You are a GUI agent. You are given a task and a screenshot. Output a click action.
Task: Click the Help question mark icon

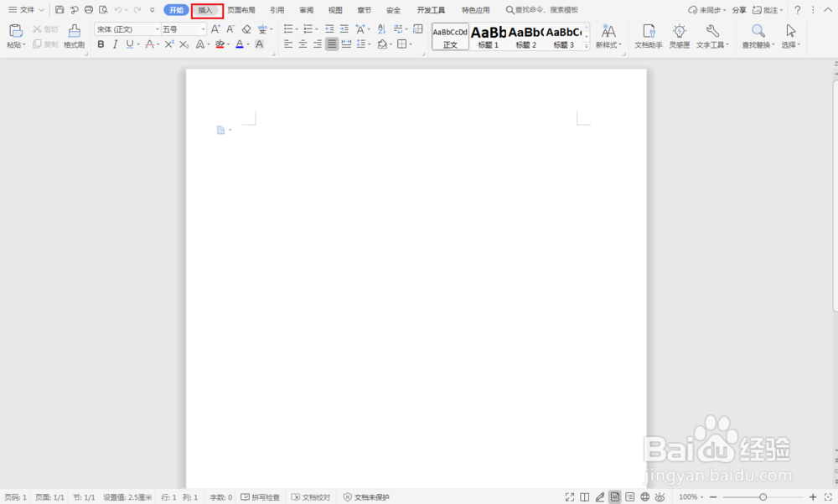798,9
